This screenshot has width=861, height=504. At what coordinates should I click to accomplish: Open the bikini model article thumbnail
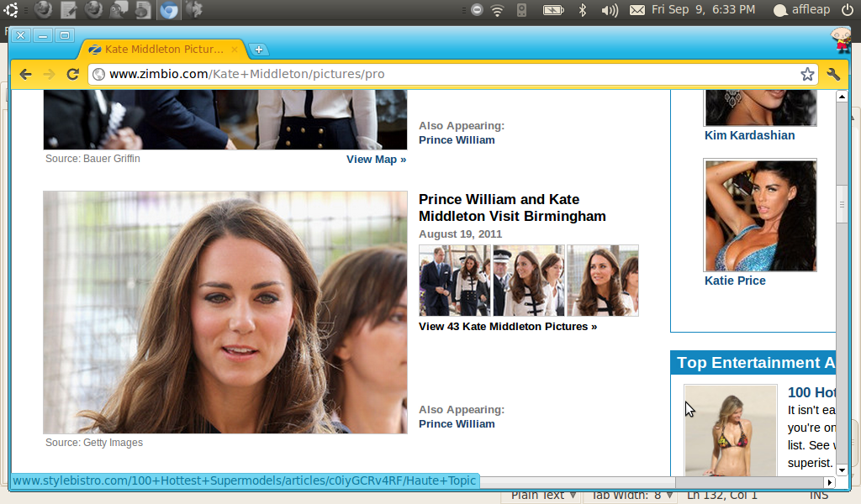[x=731, y=431]
